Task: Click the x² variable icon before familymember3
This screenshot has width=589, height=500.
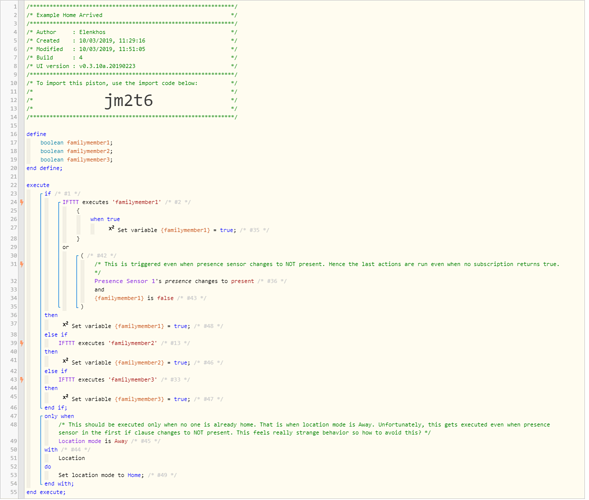Action: pyautogui.click(x=65, y=397)
